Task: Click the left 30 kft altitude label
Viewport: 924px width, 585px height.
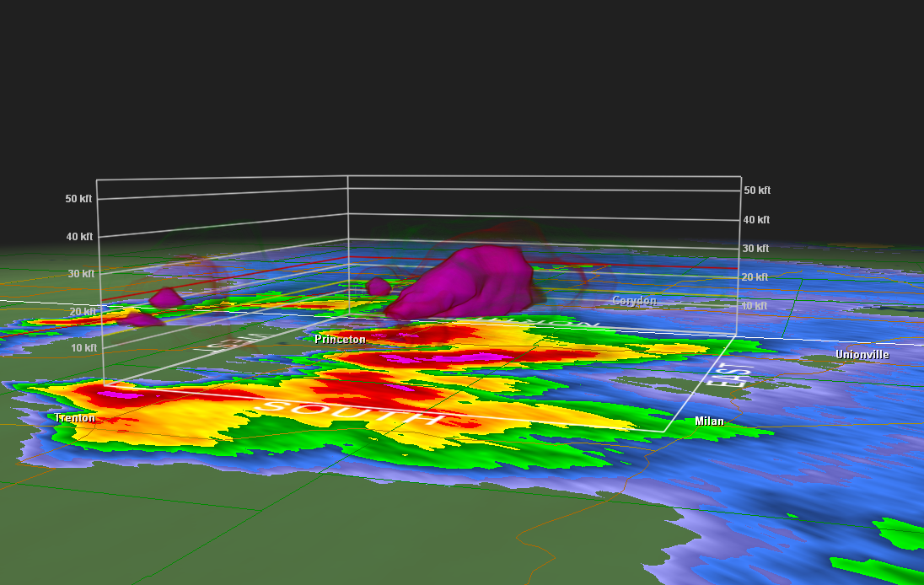Action: pyautogui.click(x=81, y=274)
